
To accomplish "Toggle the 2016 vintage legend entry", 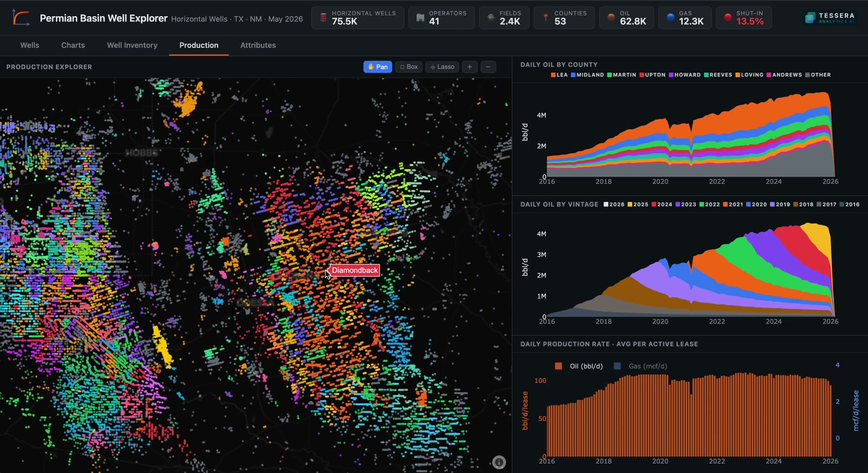I will click(850, 204).
